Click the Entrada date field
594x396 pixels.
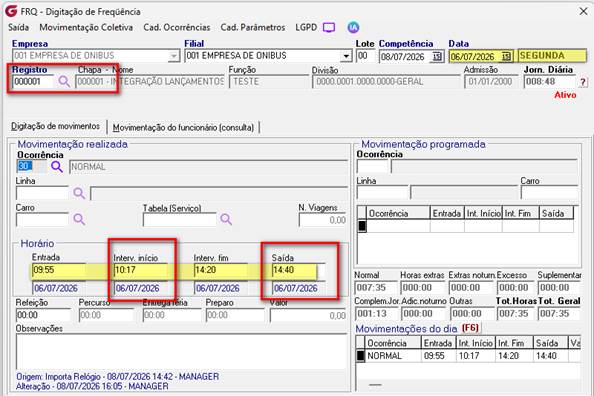pos(58,288)
